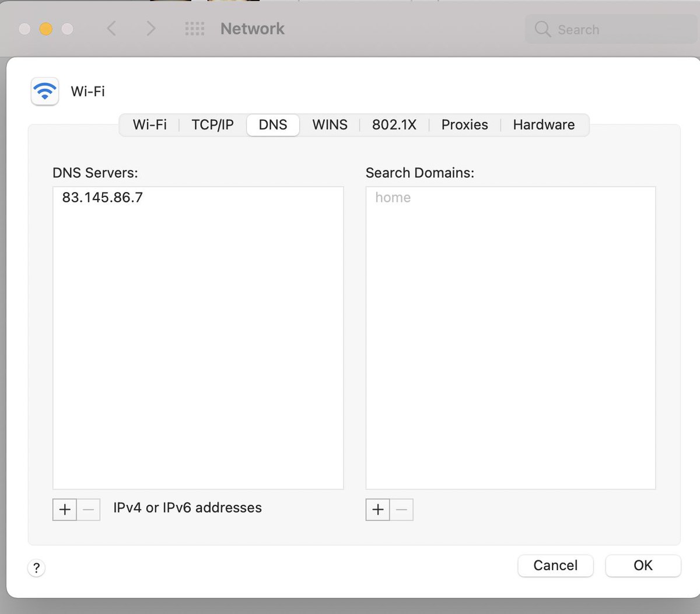Image resolution: width=700 pixels, height=614 pixels.
Task: Click the Search field in the toolbar
Action: click(611, 29)
